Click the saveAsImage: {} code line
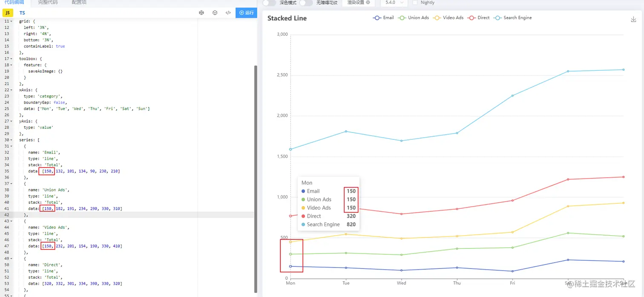This screenshot has height=297, width=644. [x=46, y=71]
